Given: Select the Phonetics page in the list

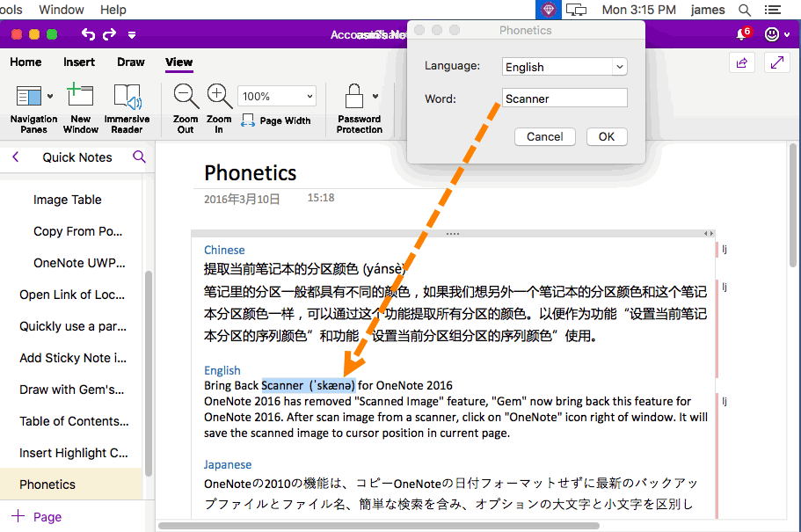Looking at the screenshot, I should pos(71,484).
